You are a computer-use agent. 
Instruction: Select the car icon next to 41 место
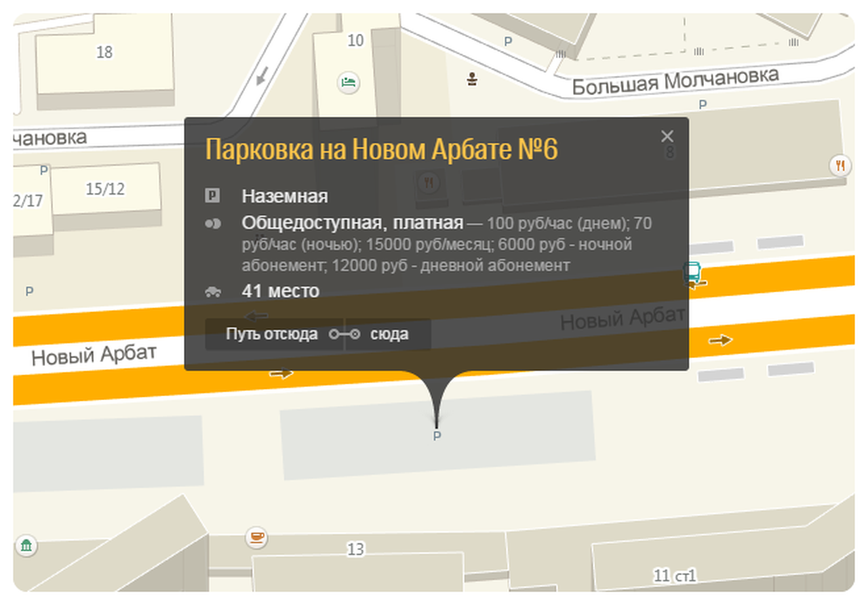pyautogui.click(x=214, y=290)
